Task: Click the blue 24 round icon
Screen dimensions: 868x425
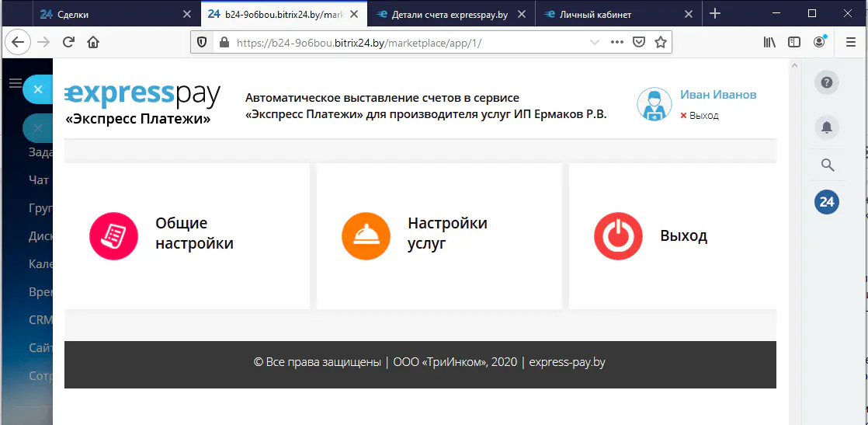Action: pyautogui.click(x=827, y=202)
